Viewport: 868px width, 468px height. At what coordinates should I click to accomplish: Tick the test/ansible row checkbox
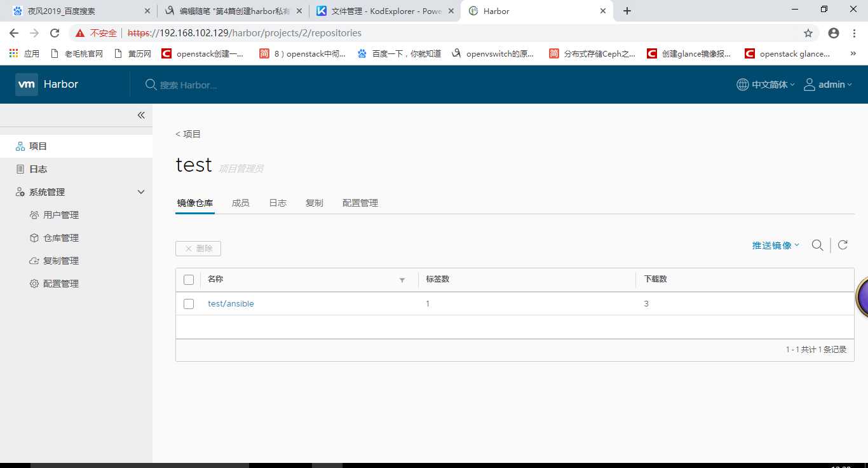[189, 304]
